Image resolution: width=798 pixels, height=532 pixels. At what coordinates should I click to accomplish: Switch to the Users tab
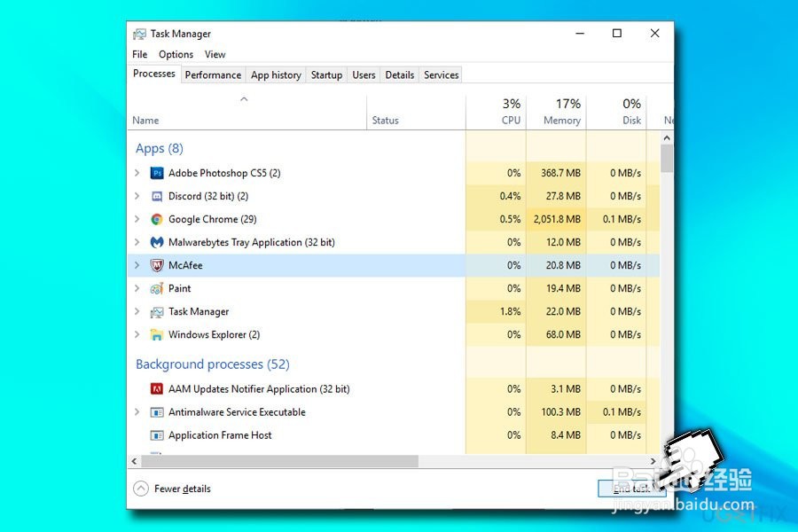coord(364,74)
